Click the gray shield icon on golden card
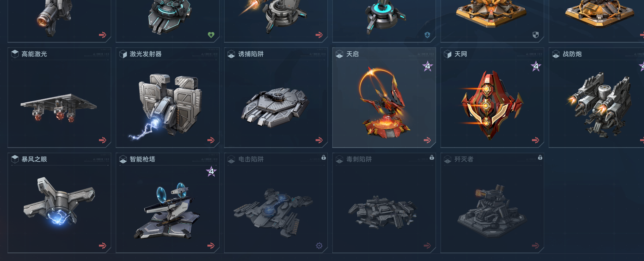 coord(536,35)
